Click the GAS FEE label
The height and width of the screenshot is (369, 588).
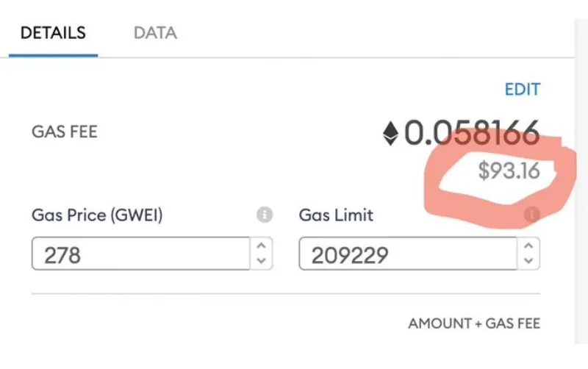(x=65, y=132)
